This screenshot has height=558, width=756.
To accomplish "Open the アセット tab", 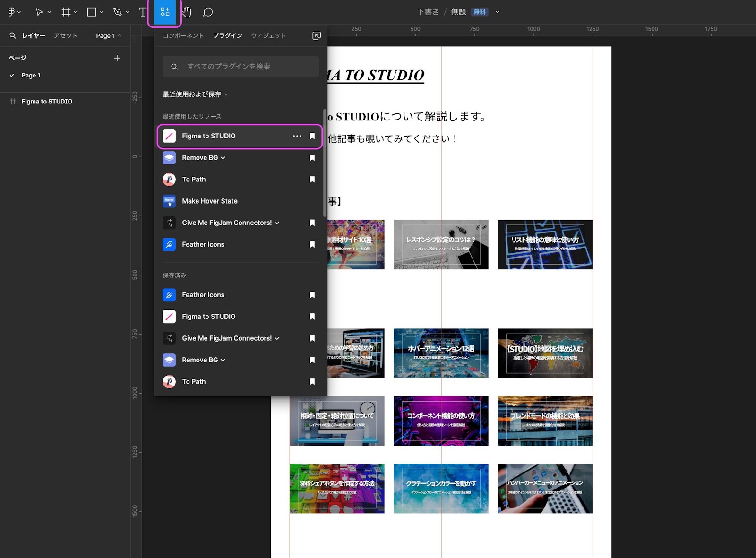I will 65,35.
